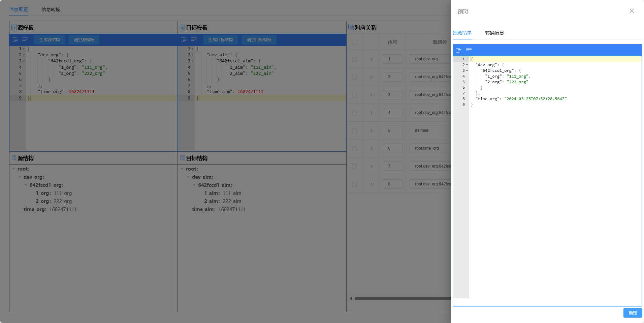The image size is (644, 323).
Task: Check the checkbox for mapping row 1
Action: click(354, 59)
